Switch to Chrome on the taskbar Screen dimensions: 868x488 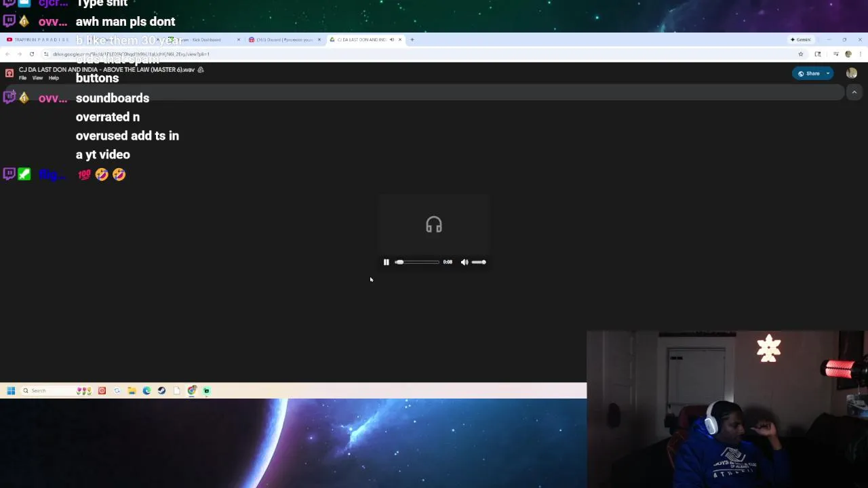pos(191,390)
